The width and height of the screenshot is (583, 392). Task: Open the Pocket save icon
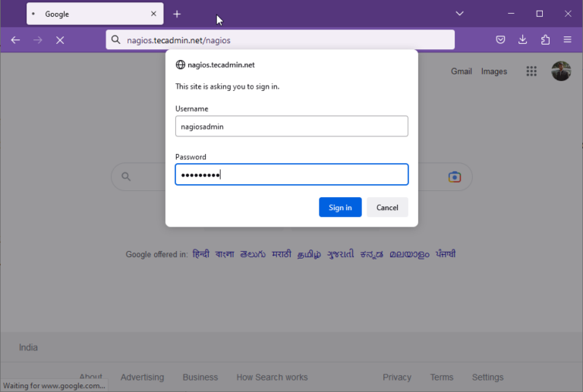coord(501,40)
